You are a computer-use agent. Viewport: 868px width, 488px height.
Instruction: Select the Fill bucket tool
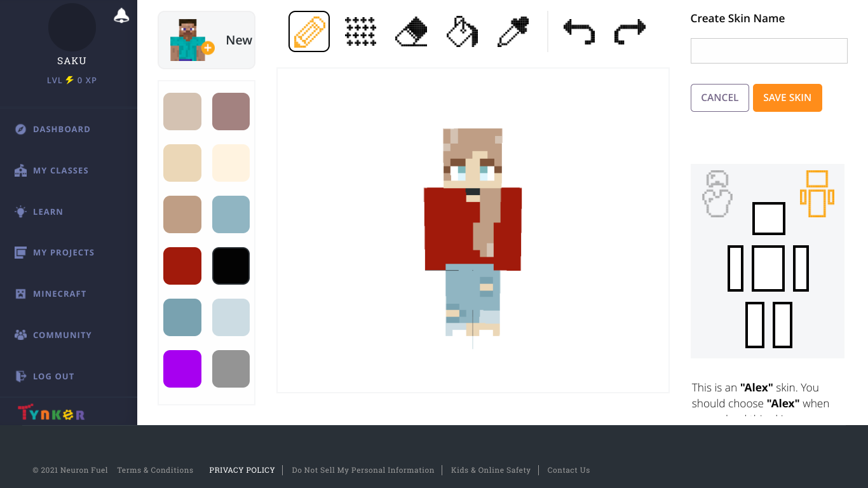pyautogui.click(x=461, y=31)
